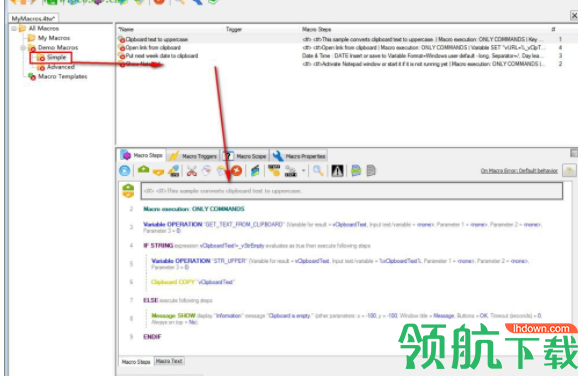The image size is (578, 376).
Task: Select step 6 Clipboard COPY line
Action: point(193,282)
